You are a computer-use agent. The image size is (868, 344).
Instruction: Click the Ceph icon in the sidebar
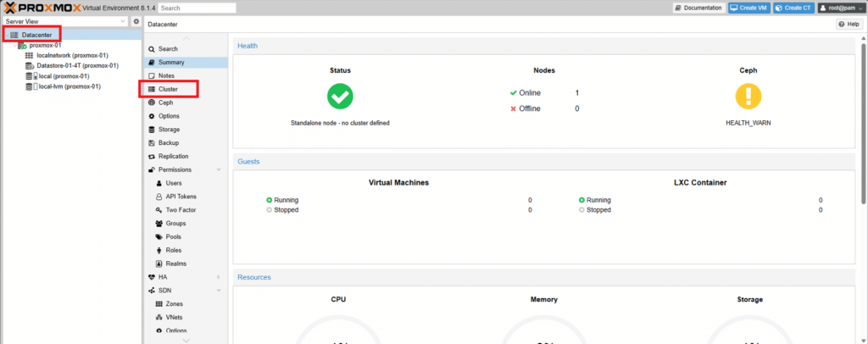153,103
